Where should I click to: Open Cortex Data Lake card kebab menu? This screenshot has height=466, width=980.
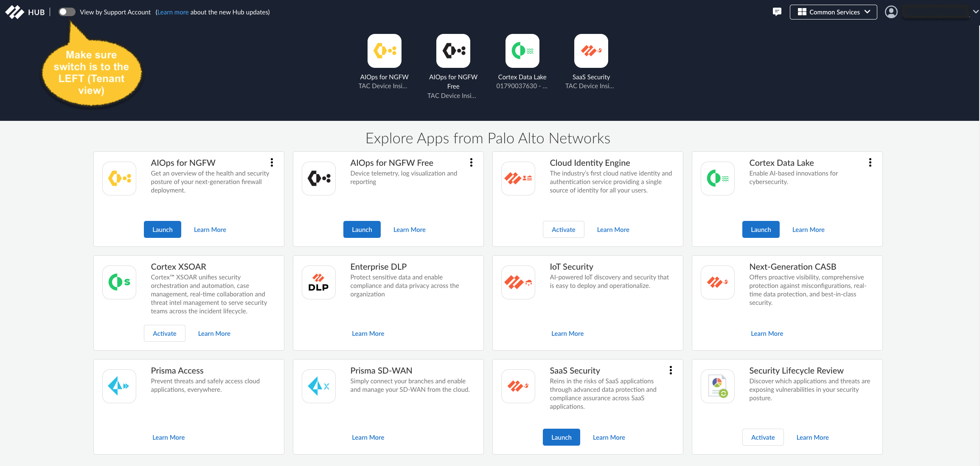pyautogui.click(x=870, y=162)
